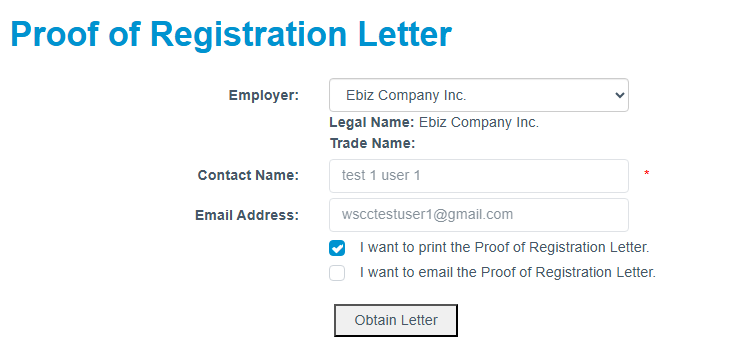Click the blue checkmark icon

(x=337, y=248)
